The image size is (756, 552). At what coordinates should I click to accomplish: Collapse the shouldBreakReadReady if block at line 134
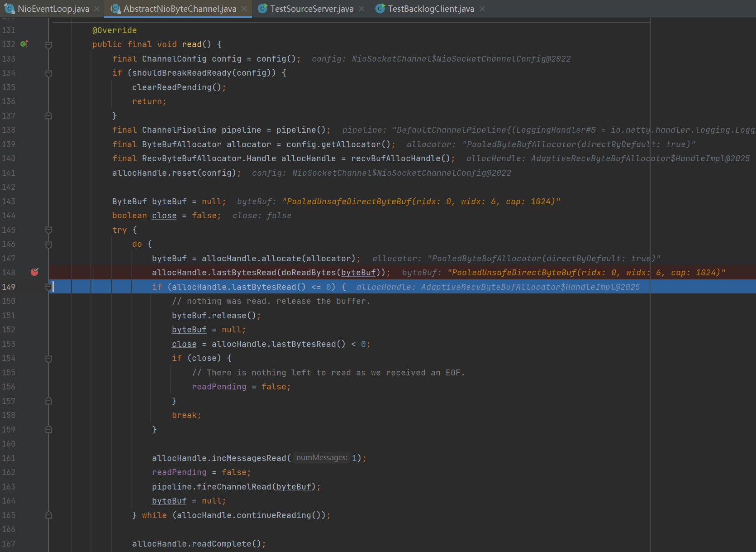tap(48, 73)
